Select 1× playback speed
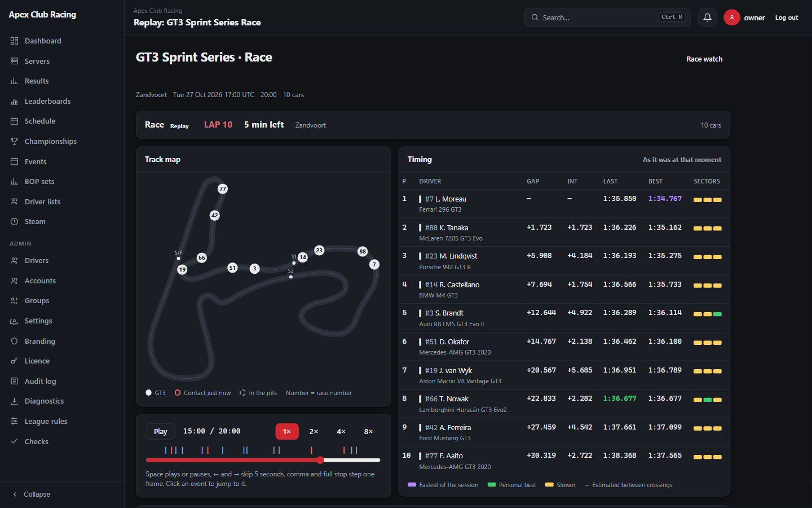Image resolution: width=812 pixels, height=508 pixels. click(287, 431)
